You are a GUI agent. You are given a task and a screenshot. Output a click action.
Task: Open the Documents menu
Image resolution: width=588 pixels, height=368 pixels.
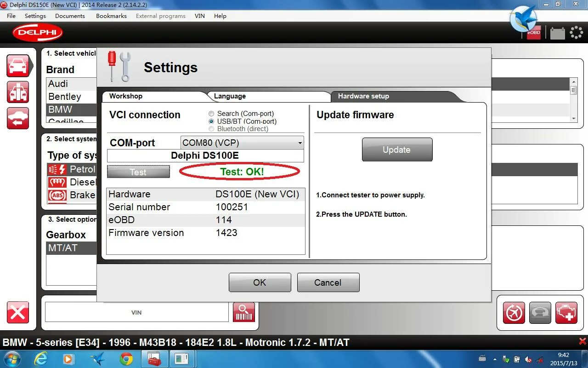(x=70, y=16)
